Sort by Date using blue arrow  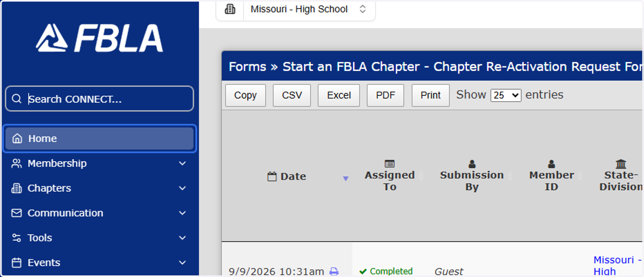pos(346,178)
